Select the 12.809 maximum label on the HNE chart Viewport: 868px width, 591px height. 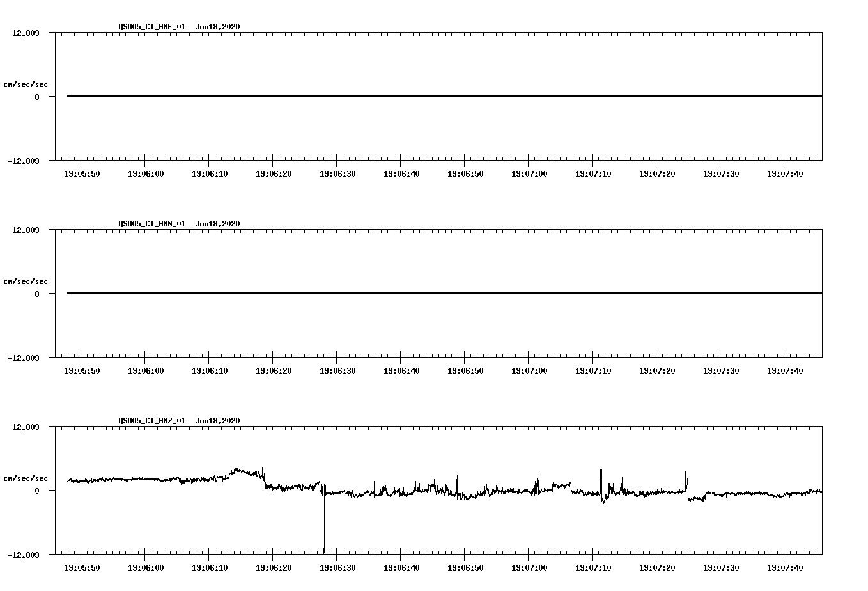pyautogui.click(x=26, y=33)
